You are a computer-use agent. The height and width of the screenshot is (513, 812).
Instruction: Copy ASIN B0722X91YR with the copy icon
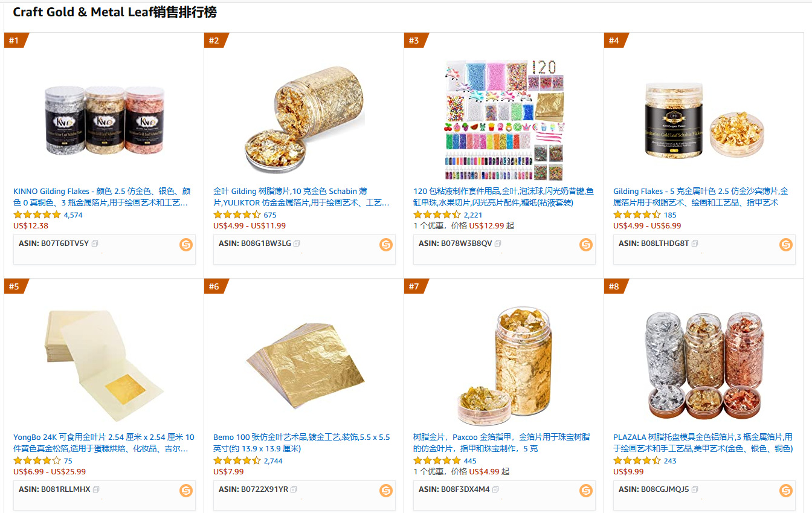pos(294,489)
